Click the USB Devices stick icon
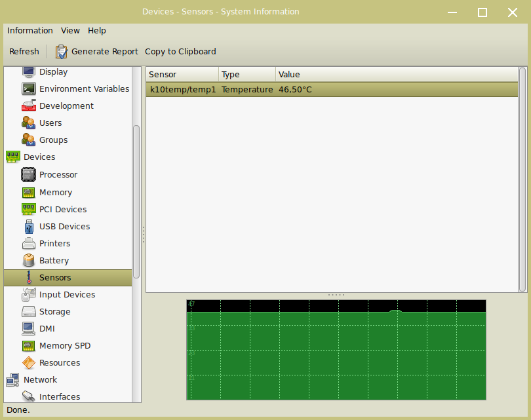 [x=29, y=227]
